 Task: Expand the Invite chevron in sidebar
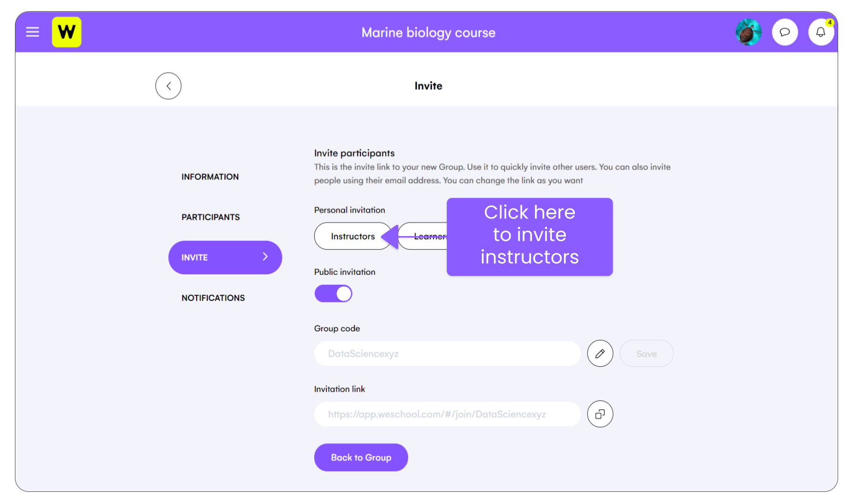(x=265, y=257)
